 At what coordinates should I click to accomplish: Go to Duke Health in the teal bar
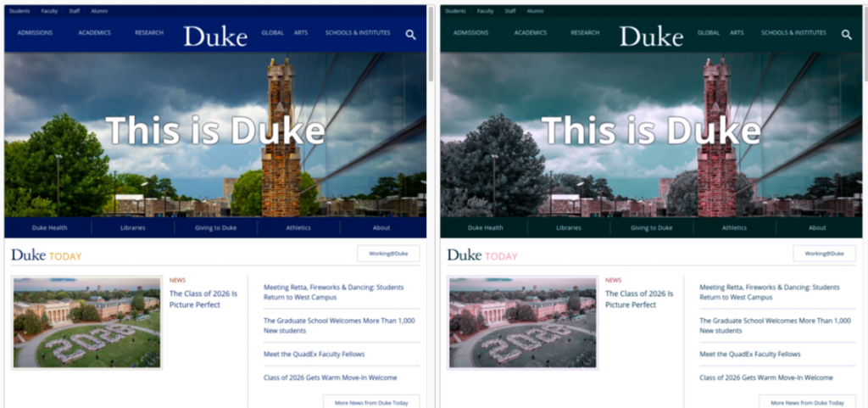(485, 227)
